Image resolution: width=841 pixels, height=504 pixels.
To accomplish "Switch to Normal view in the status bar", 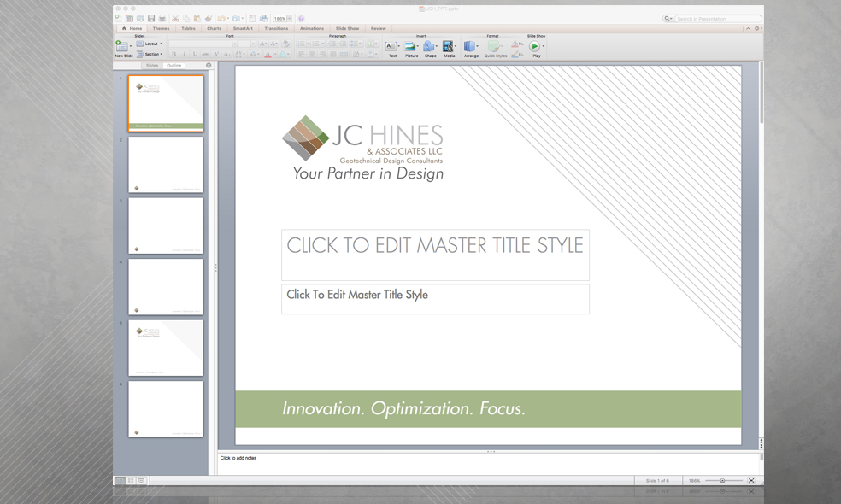I will click(121, 480).
